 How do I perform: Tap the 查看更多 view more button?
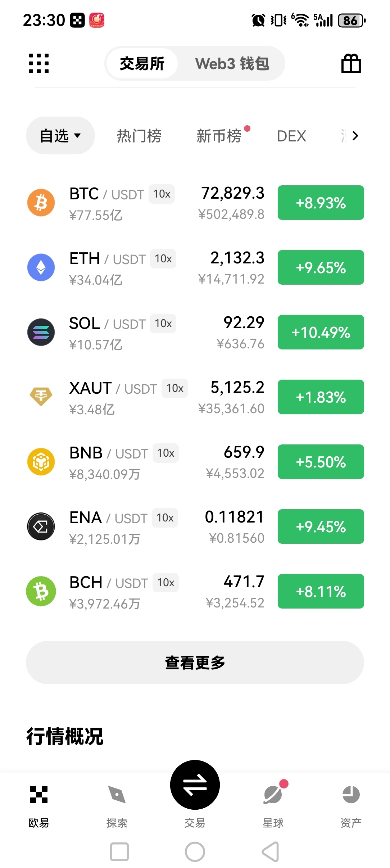(x=195, y=663)
